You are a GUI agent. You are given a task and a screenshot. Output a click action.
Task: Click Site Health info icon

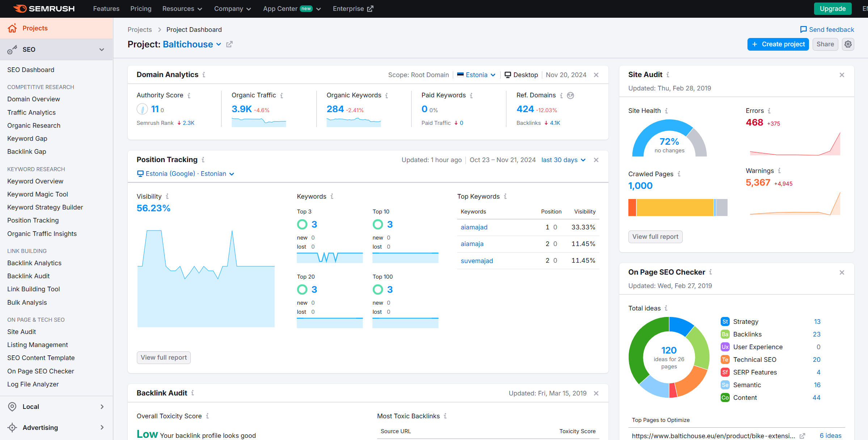[x=666, y=111]
